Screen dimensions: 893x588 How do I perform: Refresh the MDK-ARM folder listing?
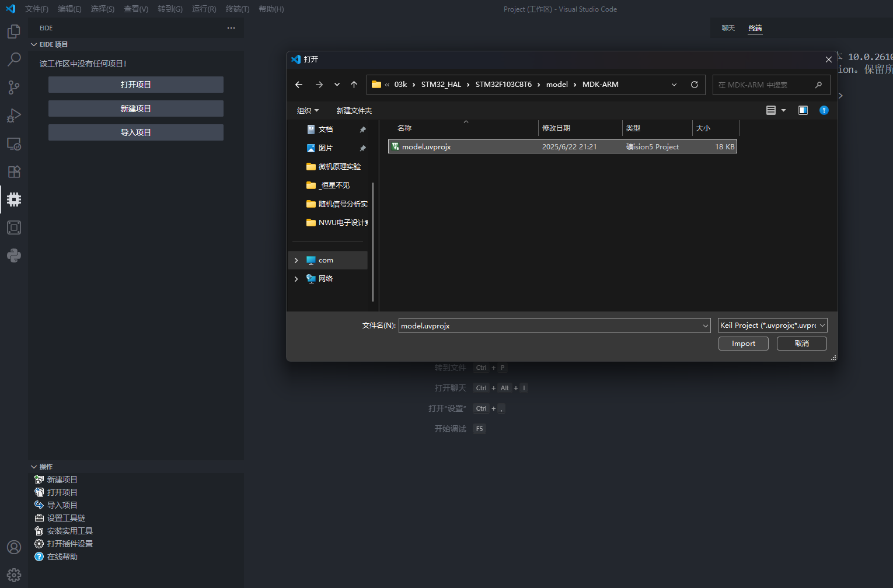(695, 85)
